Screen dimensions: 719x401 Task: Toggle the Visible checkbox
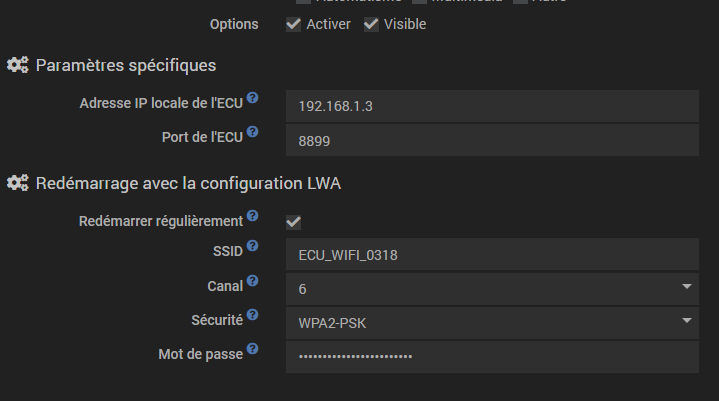coord(371,24)
